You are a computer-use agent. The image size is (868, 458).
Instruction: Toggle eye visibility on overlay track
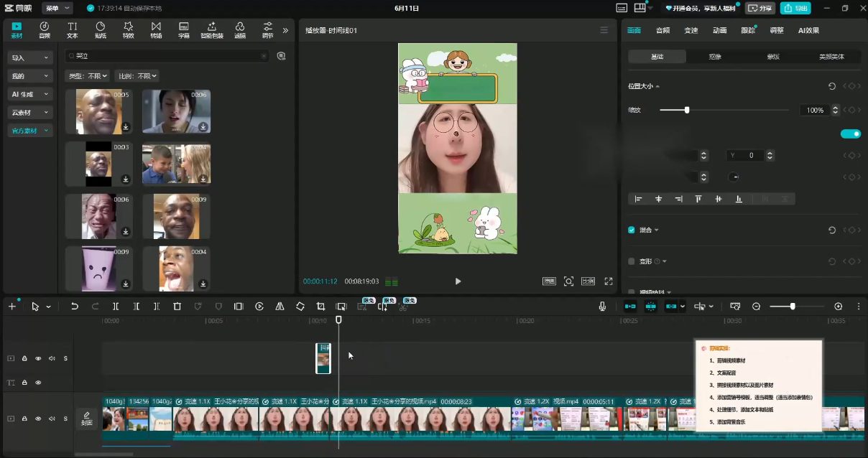point(38,358)
